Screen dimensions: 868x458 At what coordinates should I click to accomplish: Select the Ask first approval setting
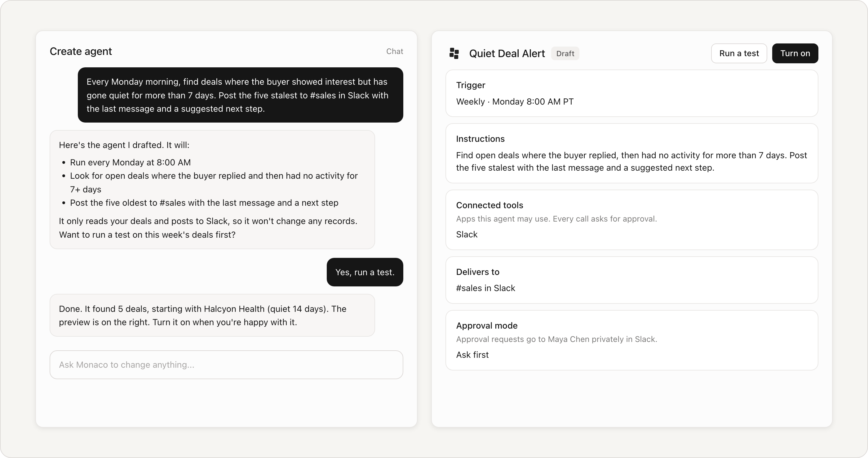[x=472, y=355]
